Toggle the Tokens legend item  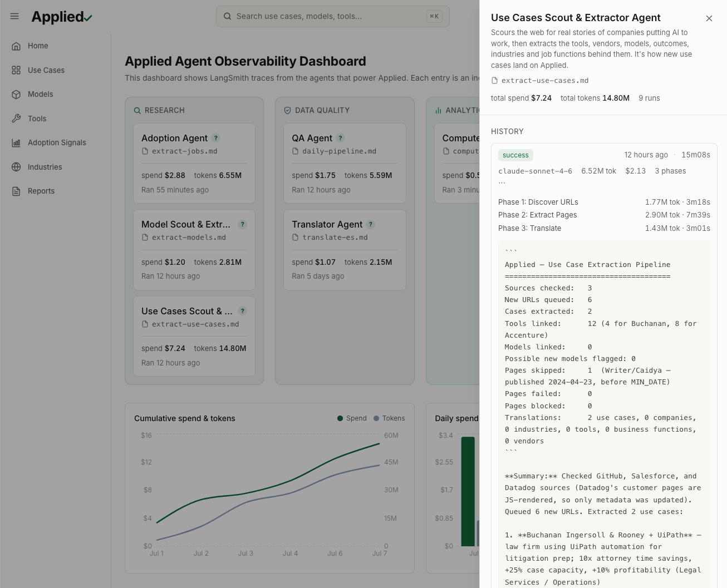389,418
